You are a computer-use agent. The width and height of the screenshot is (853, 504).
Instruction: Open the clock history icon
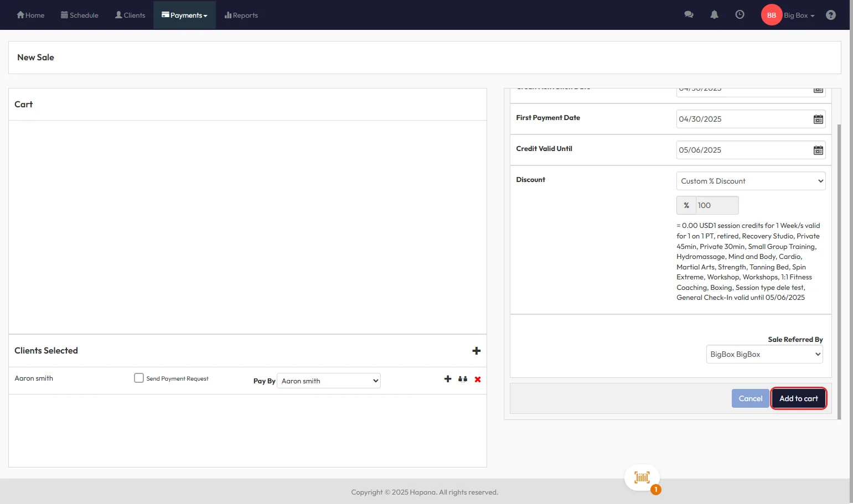(740, 15)
